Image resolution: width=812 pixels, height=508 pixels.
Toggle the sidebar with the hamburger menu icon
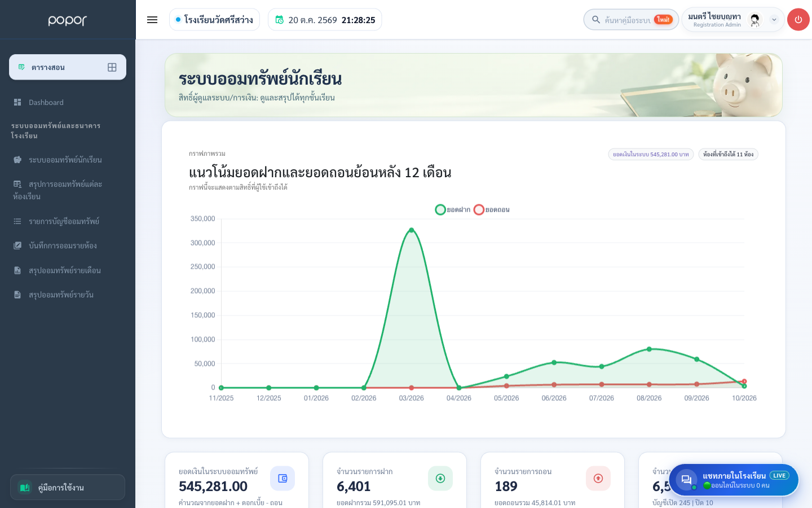(152, 20)
